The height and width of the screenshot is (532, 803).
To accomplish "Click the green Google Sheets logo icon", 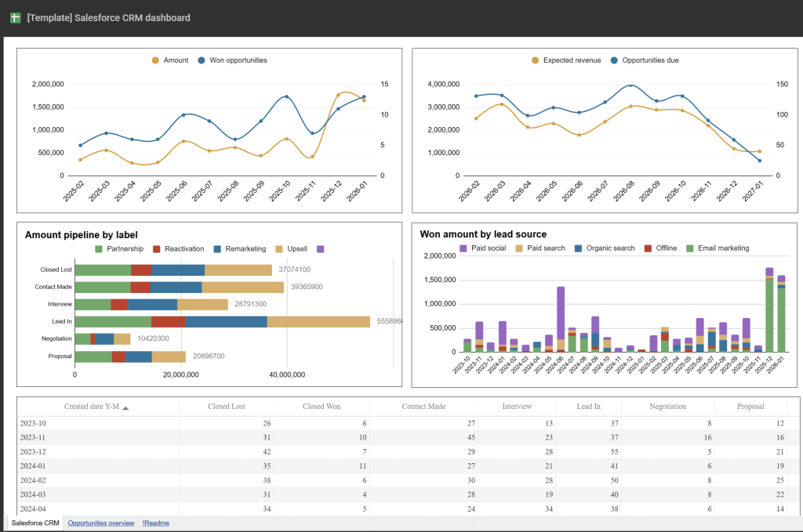I will coord(15,16).
